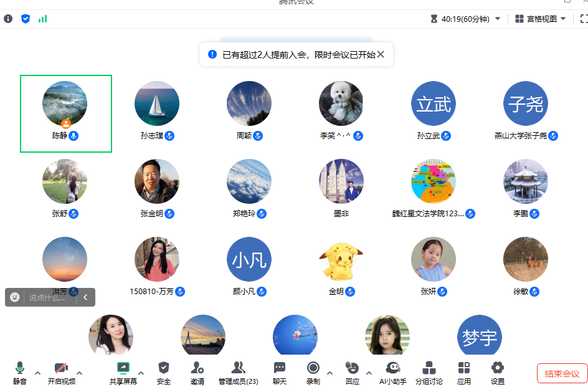This screenshot has width=588, height=387.
Task: Expand video options arrow beside 开启视频
Action: click(79, 373)
